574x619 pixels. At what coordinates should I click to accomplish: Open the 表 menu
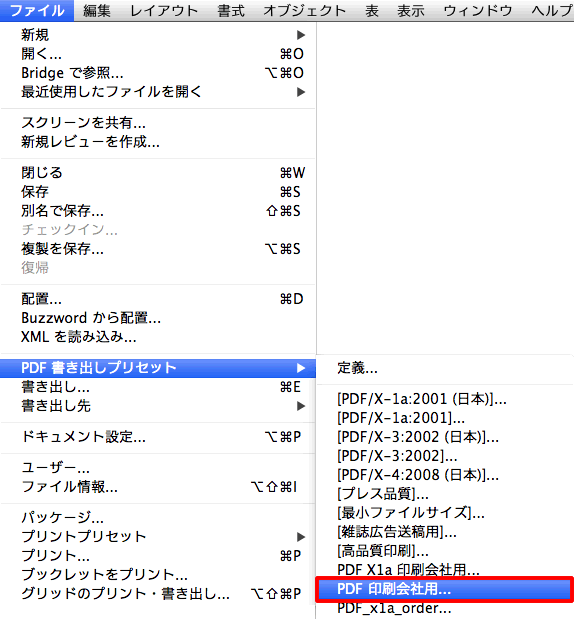click(x=372, y=11)
